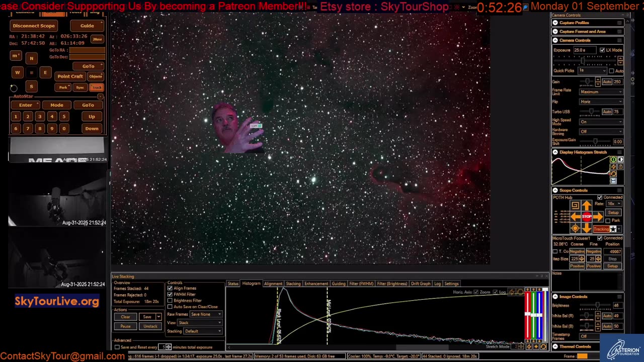
Task: Click the star icon beside Tracking
Action: [x=613, y=229]
